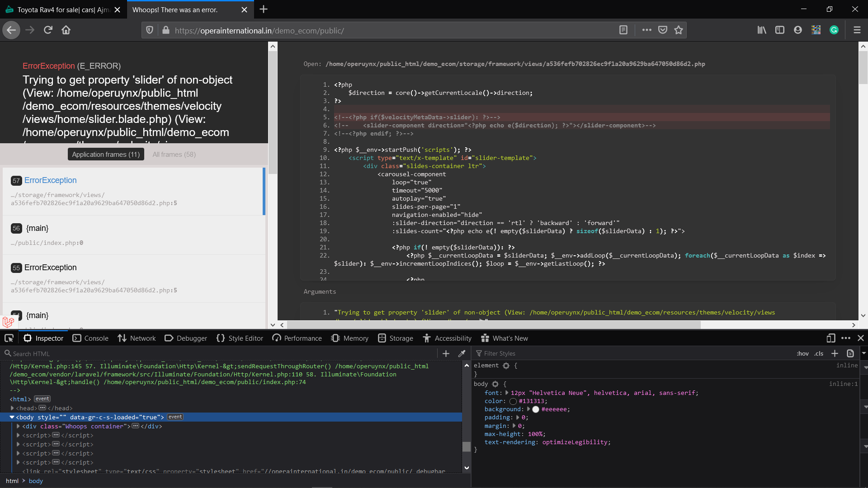Image resolution: width=868 pixels, height=488 pixels.
Task: Show event listeners on body tag
Action: coord(175,417)
